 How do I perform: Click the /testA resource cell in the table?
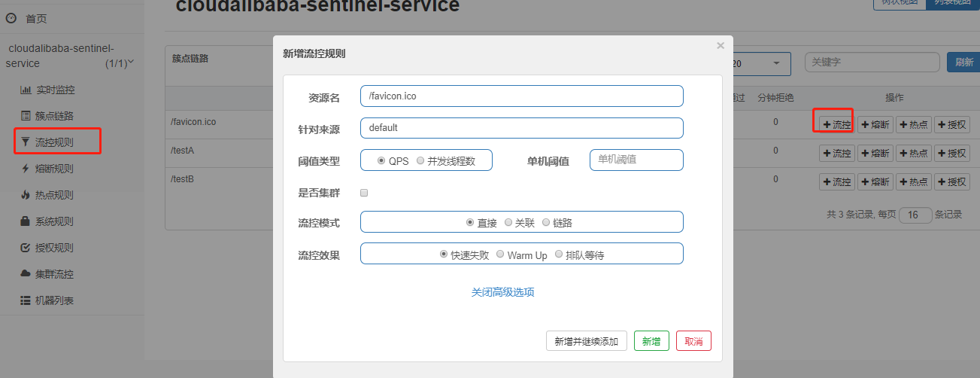coord(183,151)
